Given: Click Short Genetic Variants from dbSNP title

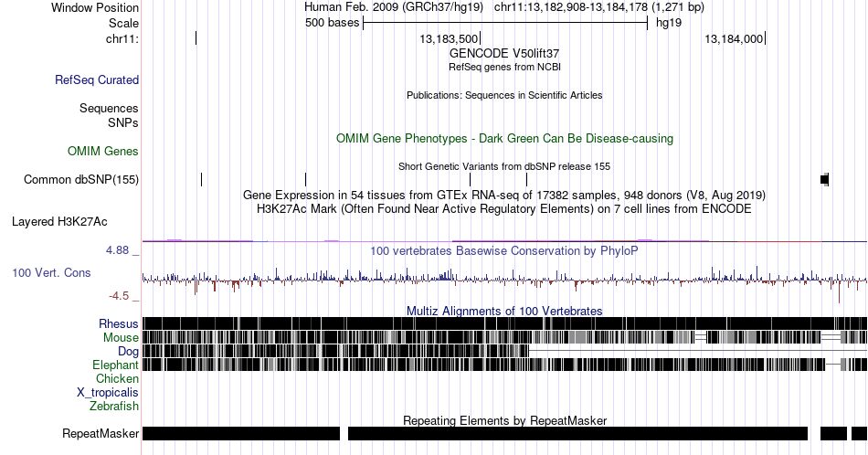Looking at the screenshot, I should coord(504,166).
